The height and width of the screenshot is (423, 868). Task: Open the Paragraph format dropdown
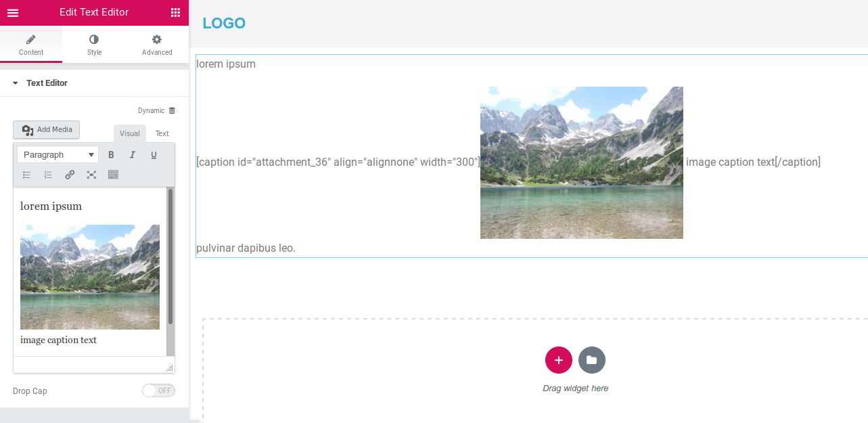(57, 154)
